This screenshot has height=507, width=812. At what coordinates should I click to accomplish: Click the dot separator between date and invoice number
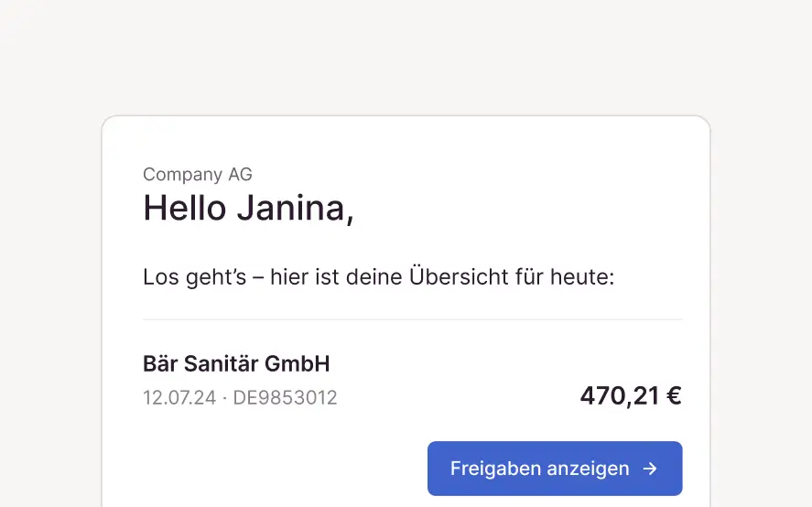225,398
